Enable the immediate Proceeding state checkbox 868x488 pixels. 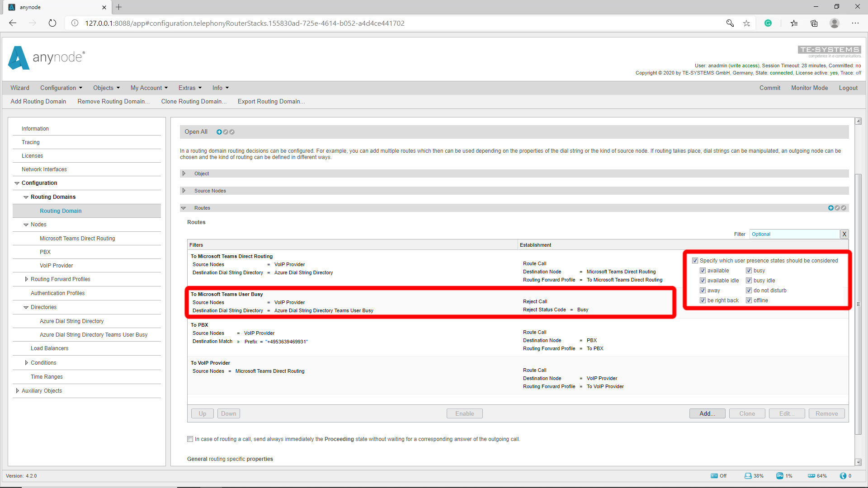190,439
